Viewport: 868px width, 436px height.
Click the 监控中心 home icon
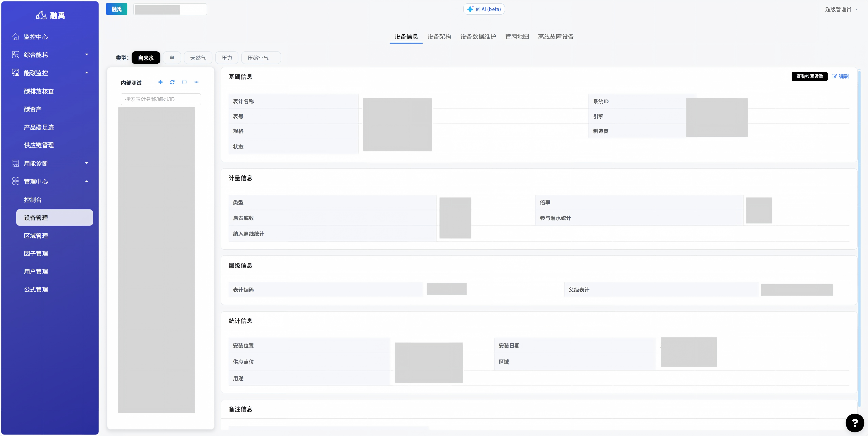pyautogui.click(x=16, y=37)
